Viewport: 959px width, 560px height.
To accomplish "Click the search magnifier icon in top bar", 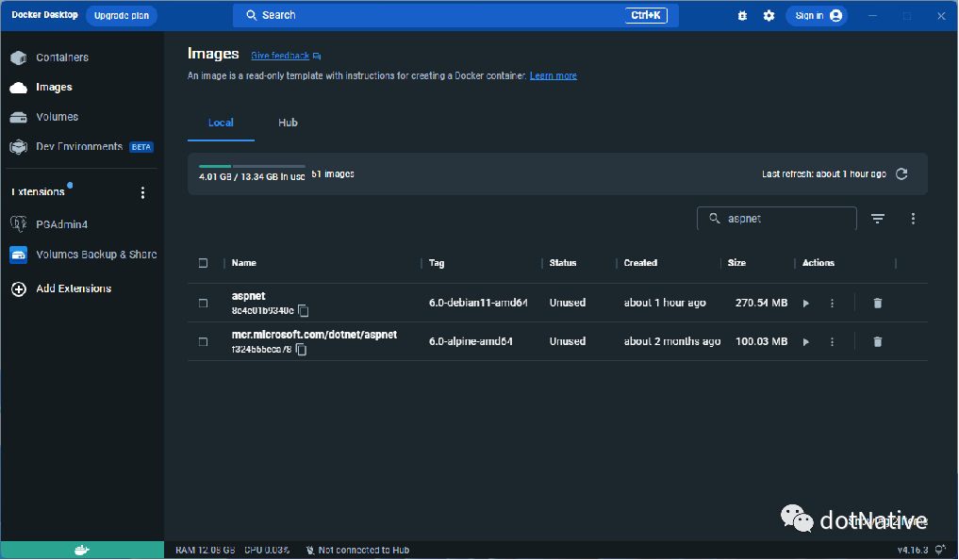I will tap(252, 15).
